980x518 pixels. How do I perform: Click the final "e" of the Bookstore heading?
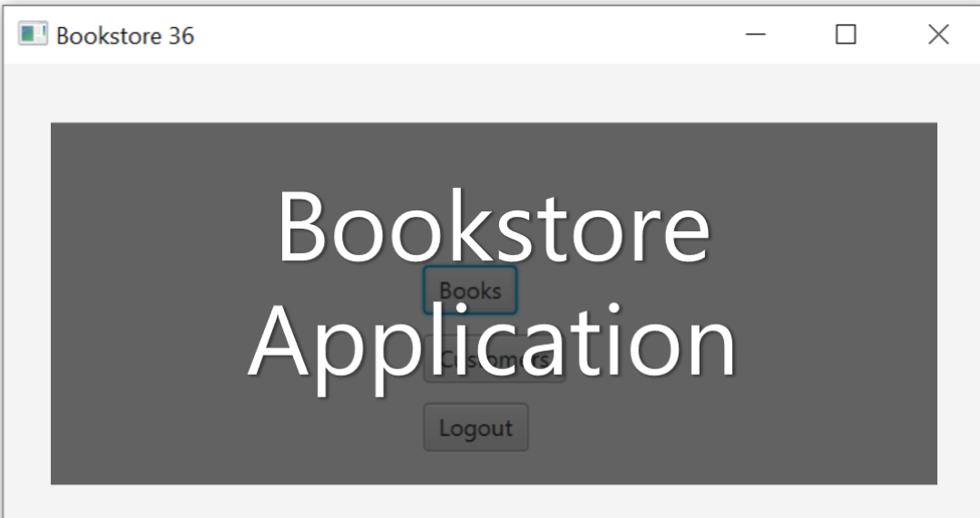click(x=685, y=234)
